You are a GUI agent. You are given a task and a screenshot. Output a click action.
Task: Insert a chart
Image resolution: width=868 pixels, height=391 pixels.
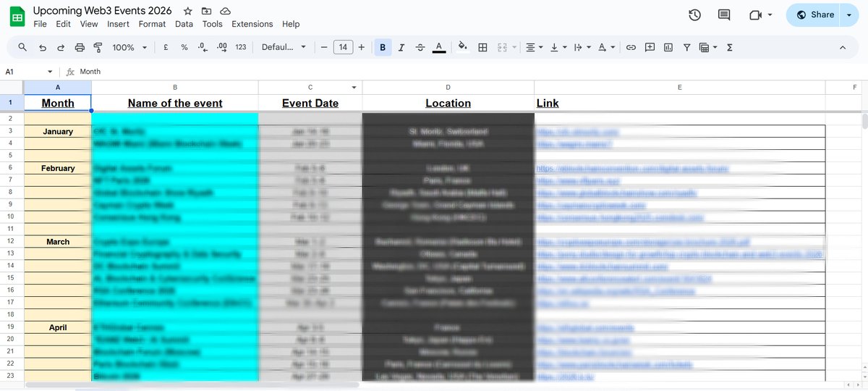668,47
